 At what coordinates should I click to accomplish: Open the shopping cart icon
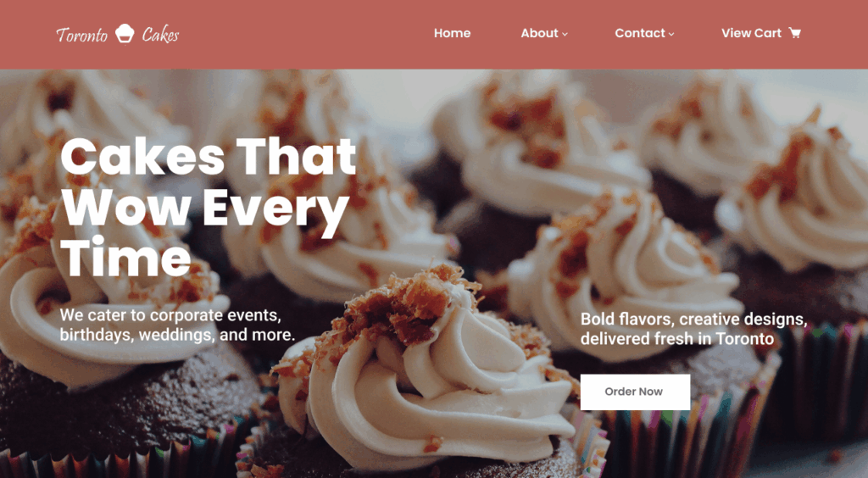click(x=794, y=33)
